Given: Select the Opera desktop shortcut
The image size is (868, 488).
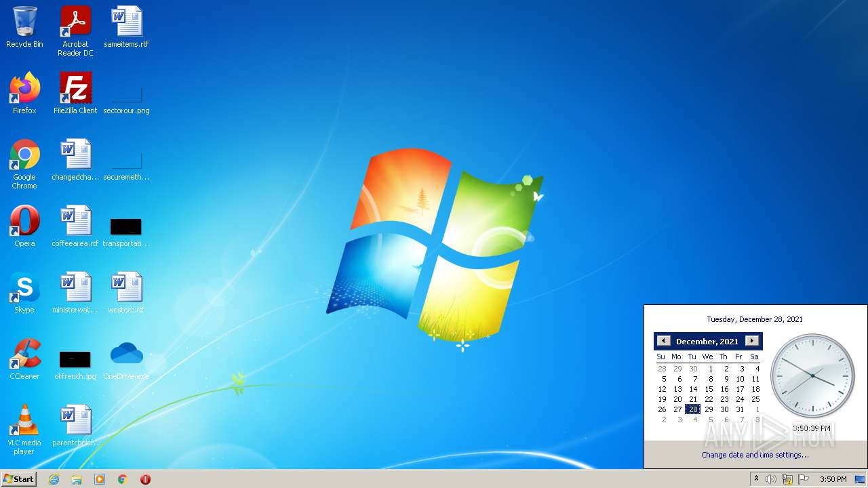Looking at the screenshot, I should 24,227.
